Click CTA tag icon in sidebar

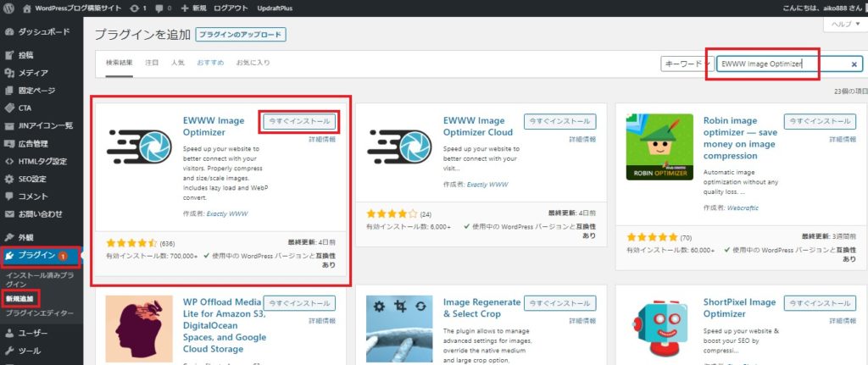(8, 108)
